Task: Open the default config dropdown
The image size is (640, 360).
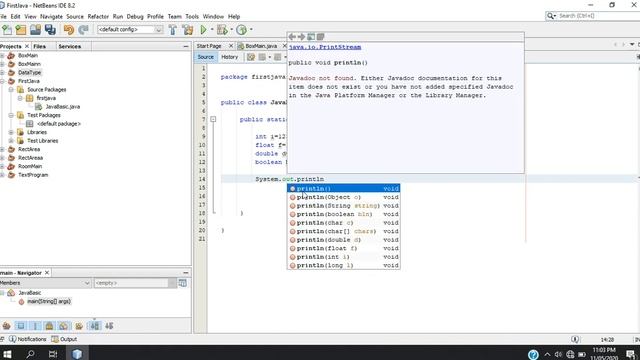Action: 158,29
